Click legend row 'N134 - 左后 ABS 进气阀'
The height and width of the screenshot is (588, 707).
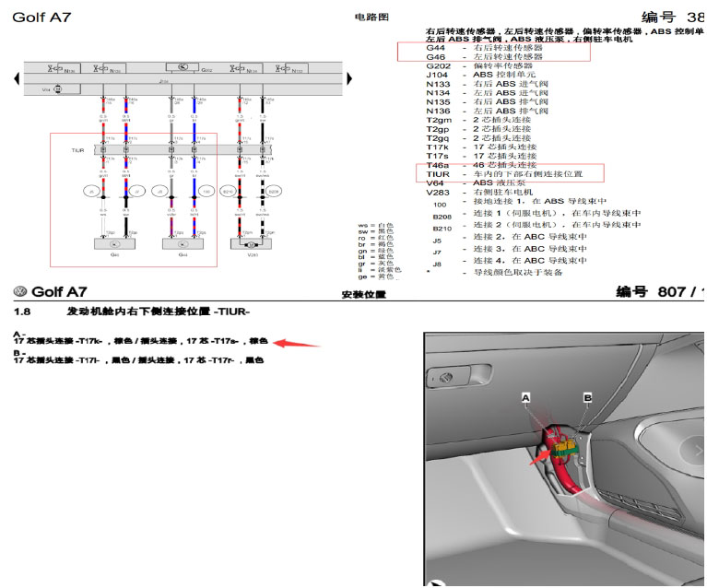pyautogui.click(x=488, y=93)
